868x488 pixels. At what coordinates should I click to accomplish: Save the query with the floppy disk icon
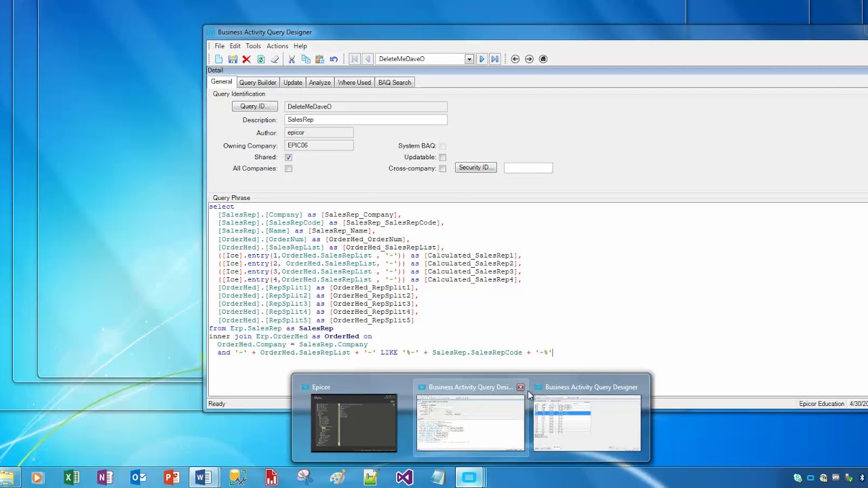coord(233,59)
